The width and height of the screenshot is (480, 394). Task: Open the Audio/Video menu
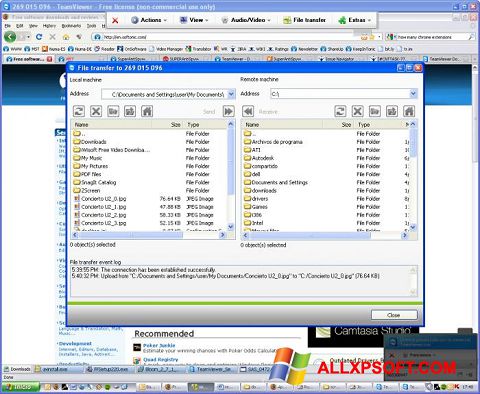[246, 20]
